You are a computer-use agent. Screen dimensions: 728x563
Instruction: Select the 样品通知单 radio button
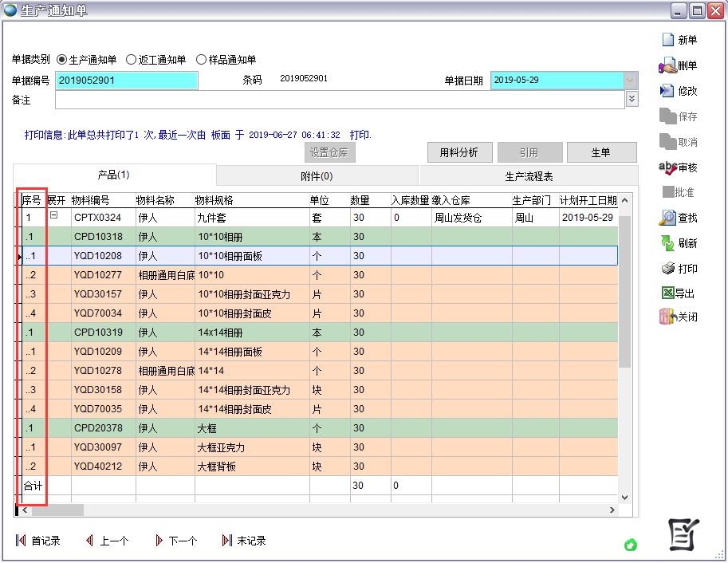click(x=201, y=60)
